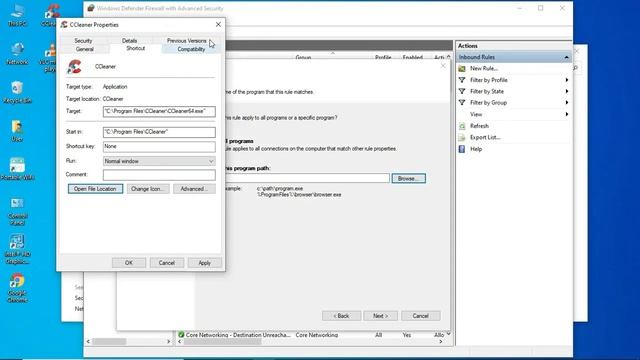Viewport: 640px width, 360px height.
Task: Click Filter by State funnel icon
Action: 462,91
